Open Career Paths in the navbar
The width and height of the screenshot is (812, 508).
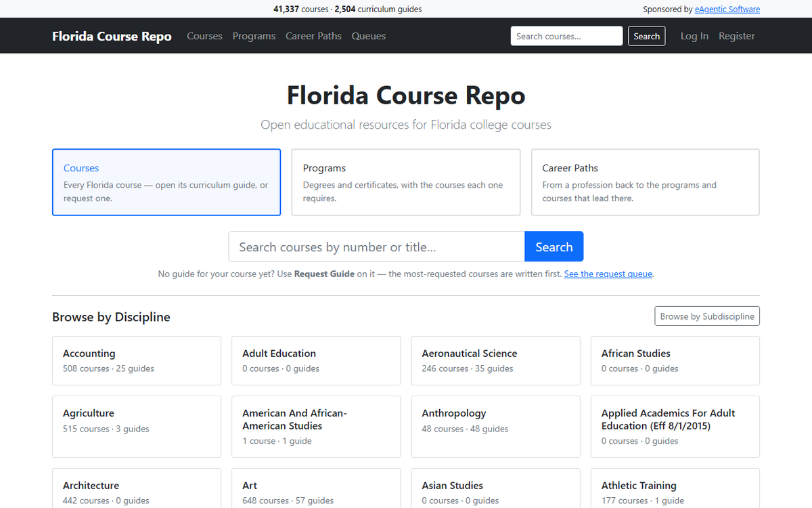click(x=313, y=36)
